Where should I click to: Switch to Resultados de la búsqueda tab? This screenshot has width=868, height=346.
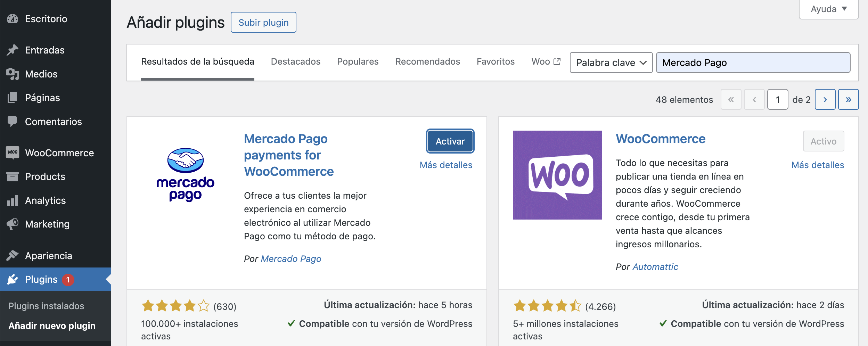198,61
